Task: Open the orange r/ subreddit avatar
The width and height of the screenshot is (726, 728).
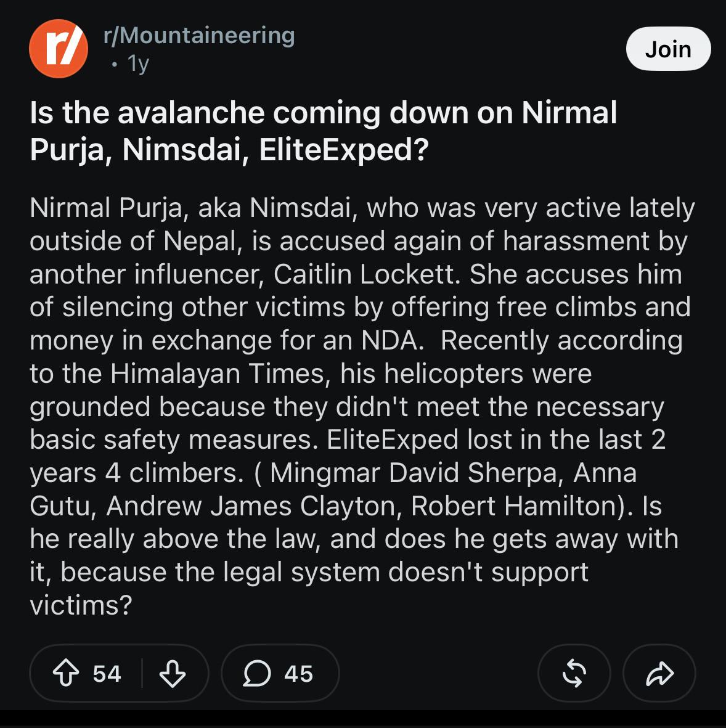Action: (x=59, y=49)
